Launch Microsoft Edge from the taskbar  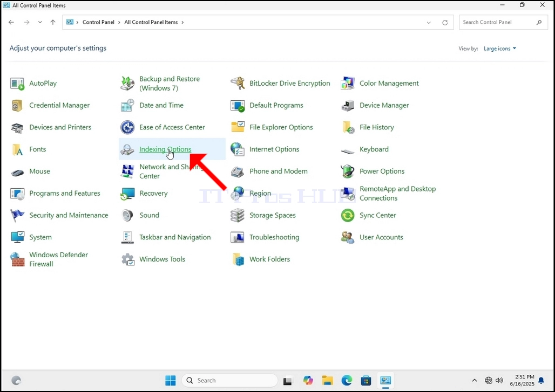[347, 380]
